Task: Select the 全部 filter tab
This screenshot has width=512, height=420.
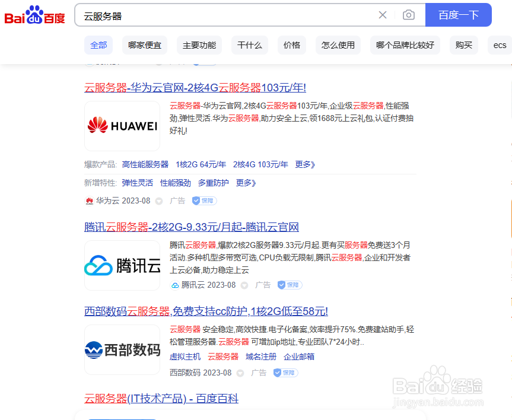Action: tap(98, 45)
